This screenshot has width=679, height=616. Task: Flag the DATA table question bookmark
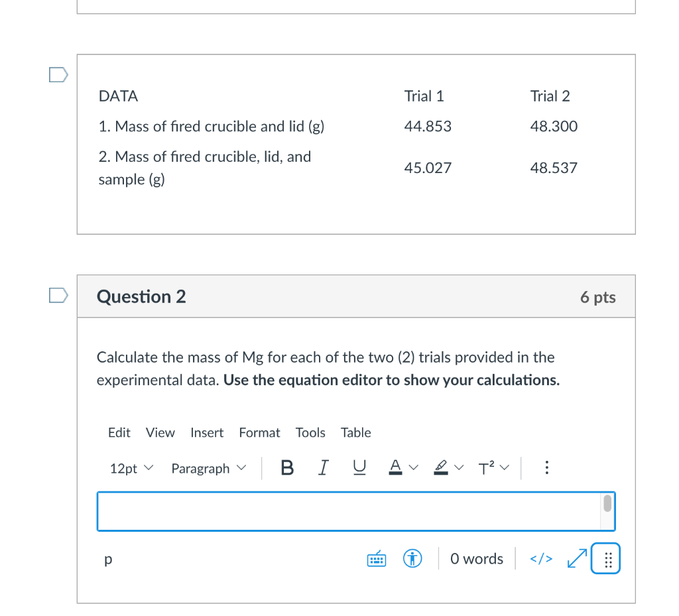pos(58,75)
